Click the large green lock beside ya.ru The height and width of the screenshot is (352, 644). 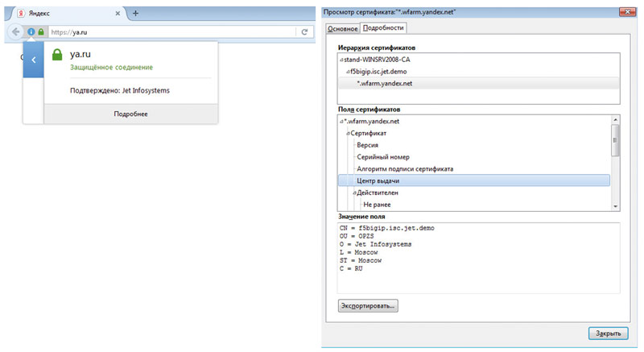point(57,55)
